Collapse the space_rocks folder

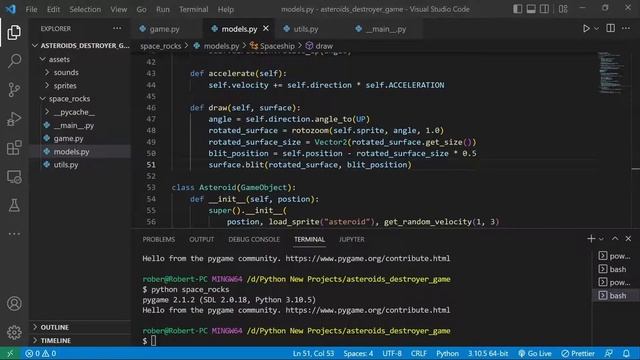tap(80, 99)
